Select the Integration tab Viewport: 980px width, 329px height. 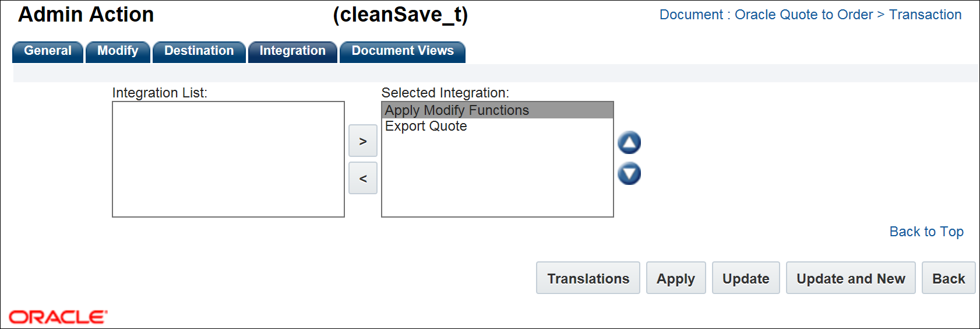coord(292,51)
